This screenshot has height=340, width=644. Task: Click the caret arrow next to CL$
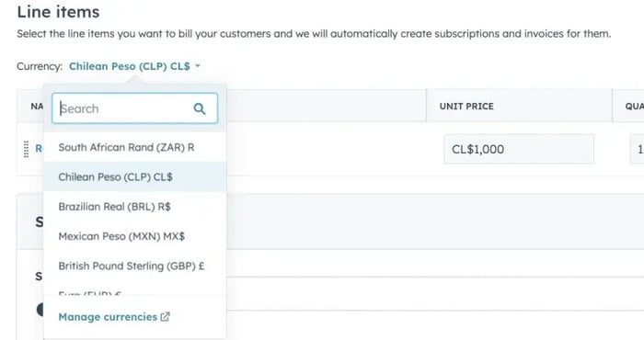pyautogui.click(x=198, y=66)
